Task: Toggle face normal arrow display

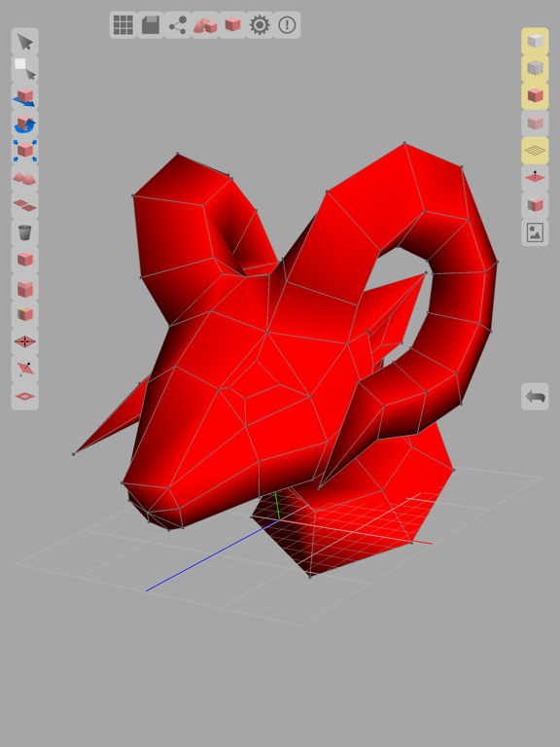Action: (535, 178)
